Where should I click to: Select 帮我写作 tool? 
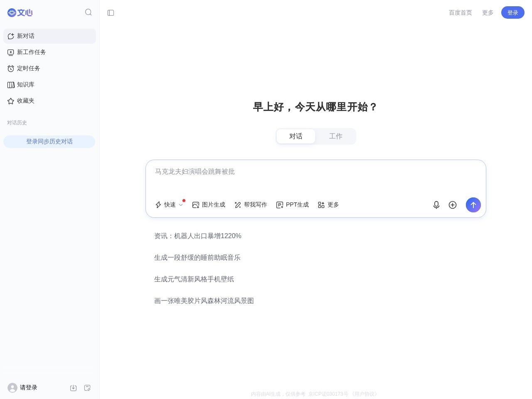251,205
